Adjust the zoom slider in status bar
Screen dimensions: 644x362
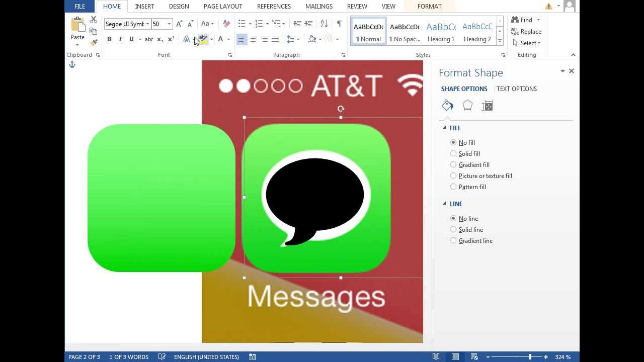pos(530,357)
